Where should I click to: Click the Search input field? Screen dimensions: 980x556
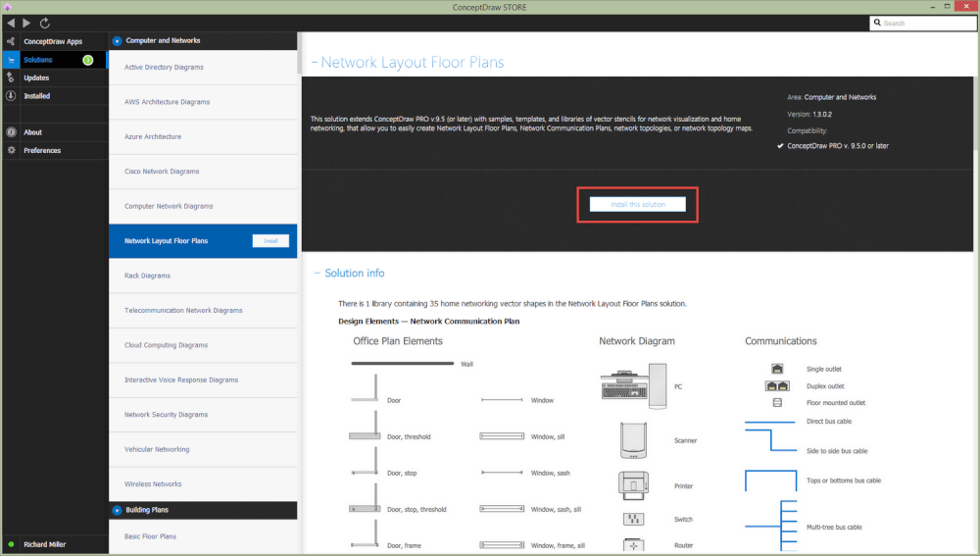pos(923,24)
